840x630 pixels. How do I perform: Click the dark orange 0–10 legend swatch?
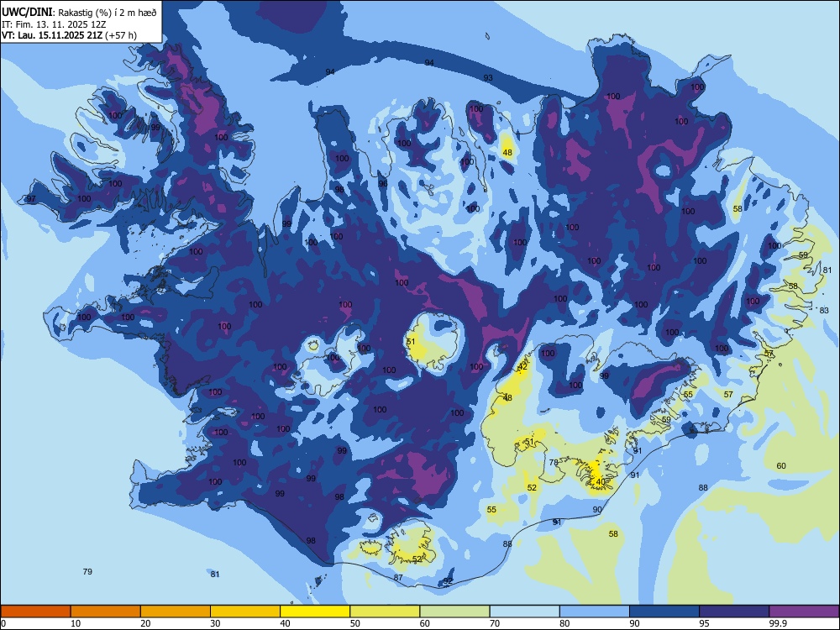(x=35, y=612)
